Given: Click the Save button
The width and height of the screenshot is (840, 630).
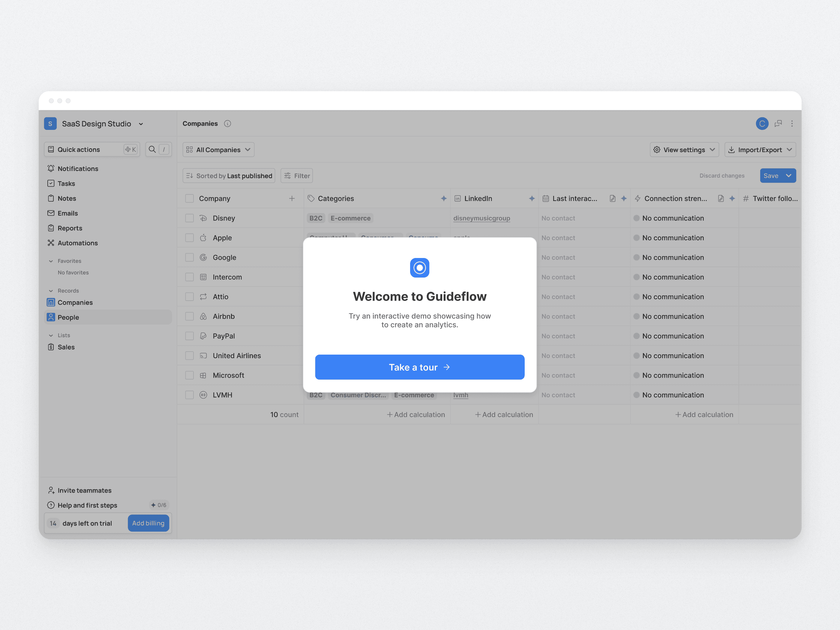Looking at the screenshot, I should [771, 176].
